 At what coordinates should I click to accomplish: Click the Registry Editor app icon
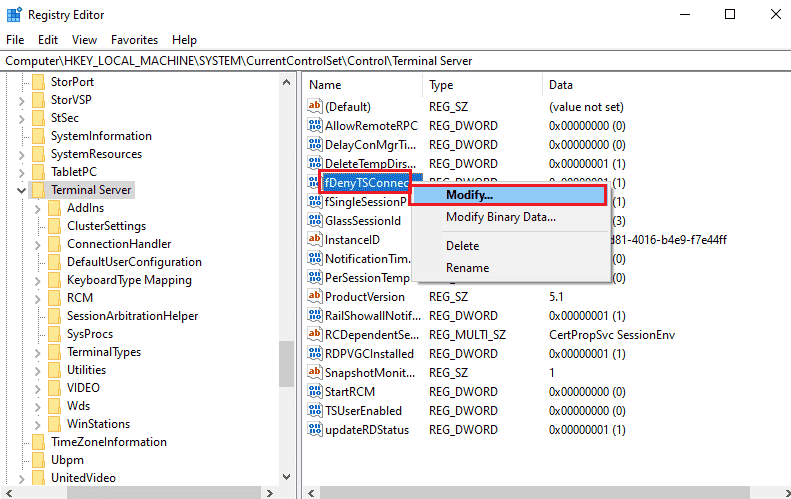point(14,15)
